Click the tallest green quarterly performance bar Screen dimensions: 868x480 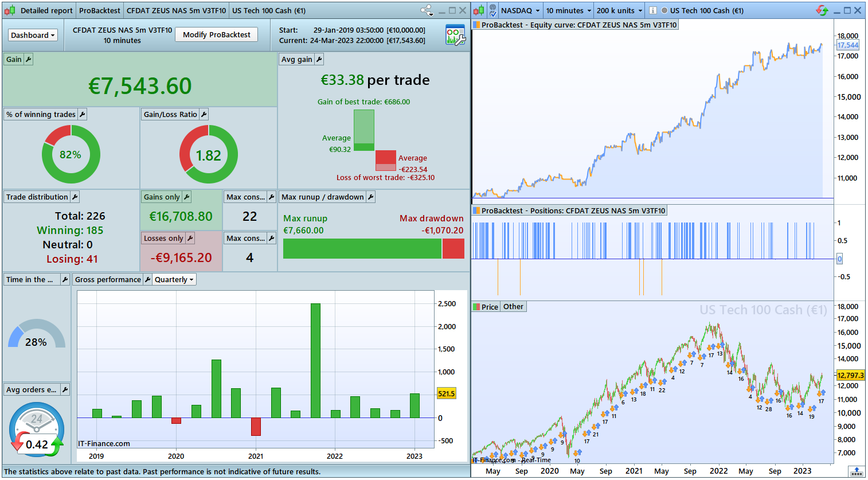(315, 360)
